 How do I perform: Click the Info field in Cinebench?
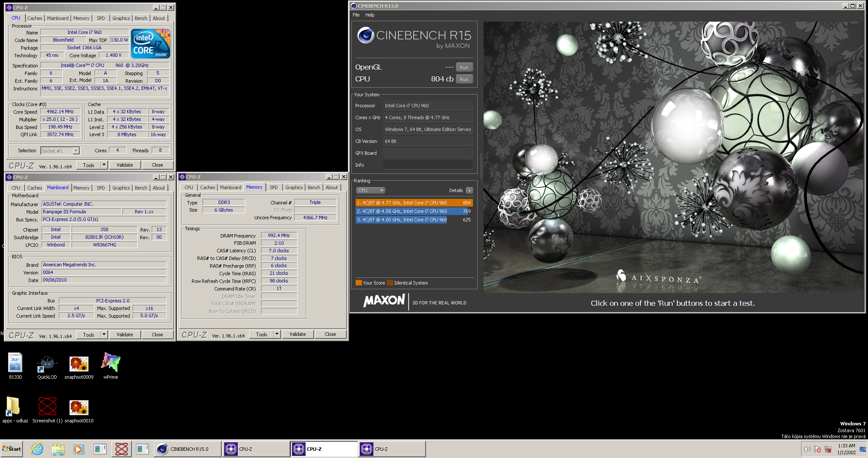(428, 165)
